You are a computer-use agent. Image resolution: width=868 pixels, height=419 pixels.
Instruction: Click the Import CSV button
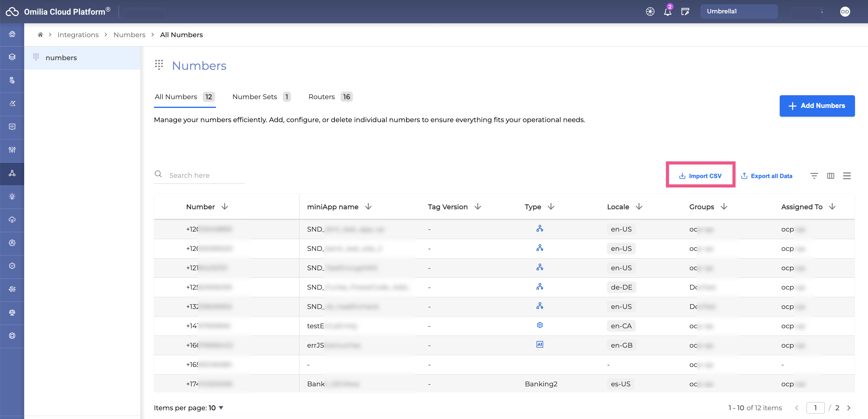700,175
